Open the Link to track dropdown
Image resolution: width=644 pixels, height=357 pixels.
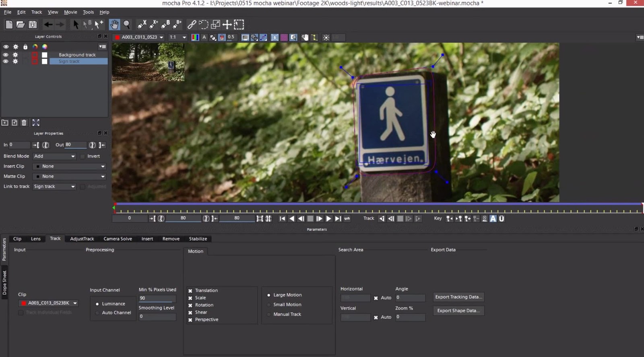[x=54, y=186]
